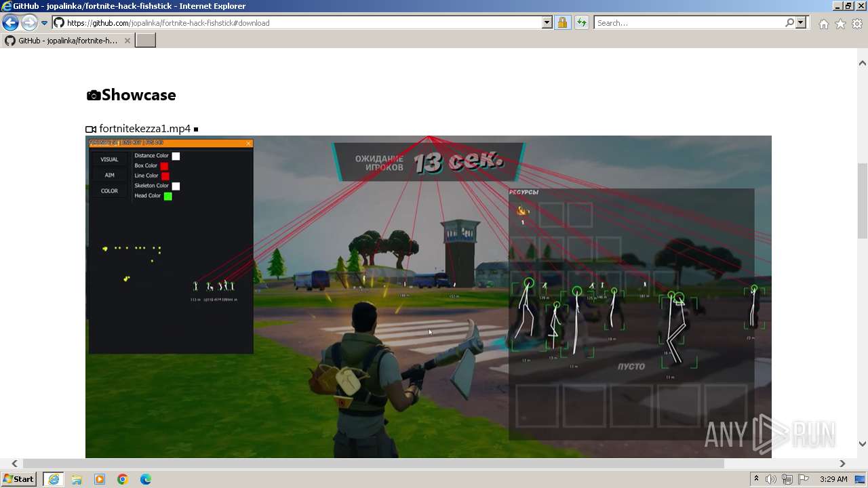868x488 pixels.
Task: Show hidden system tray icons
Action: coord(757,479)
